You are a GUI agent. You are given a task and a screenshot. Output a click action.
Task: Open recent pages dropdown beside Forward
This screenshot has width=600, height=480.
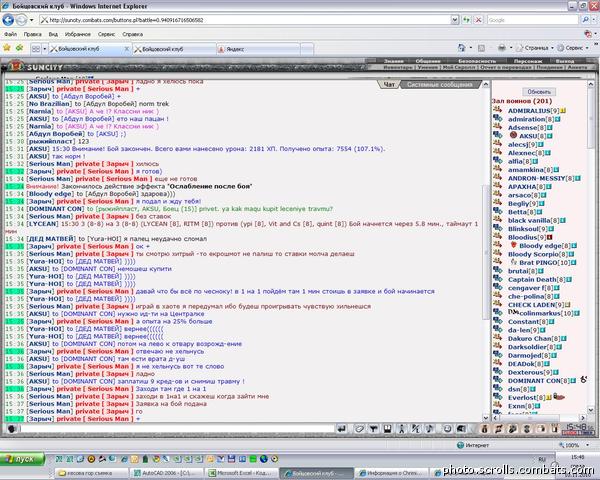(x=31, y=20)
